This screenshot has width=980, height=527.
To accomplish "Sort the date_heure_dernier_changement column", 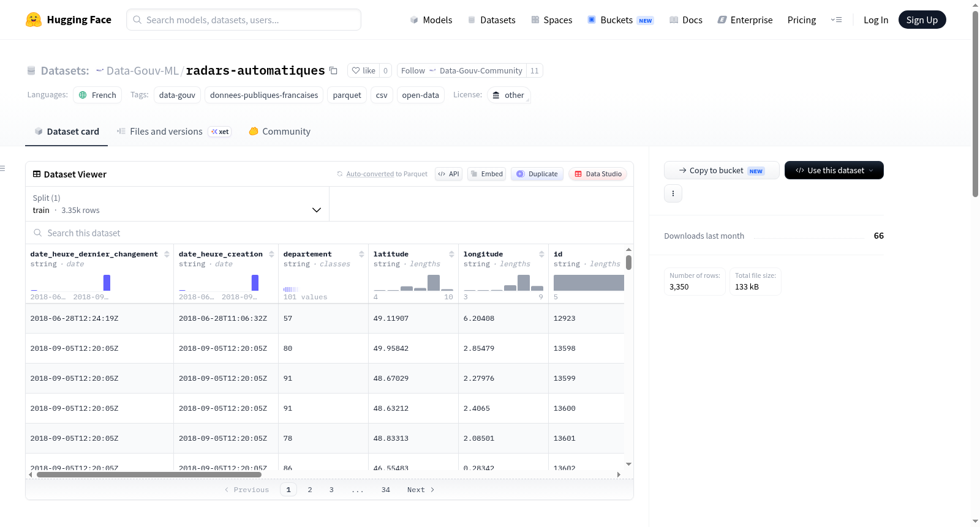I will point(167,254).
